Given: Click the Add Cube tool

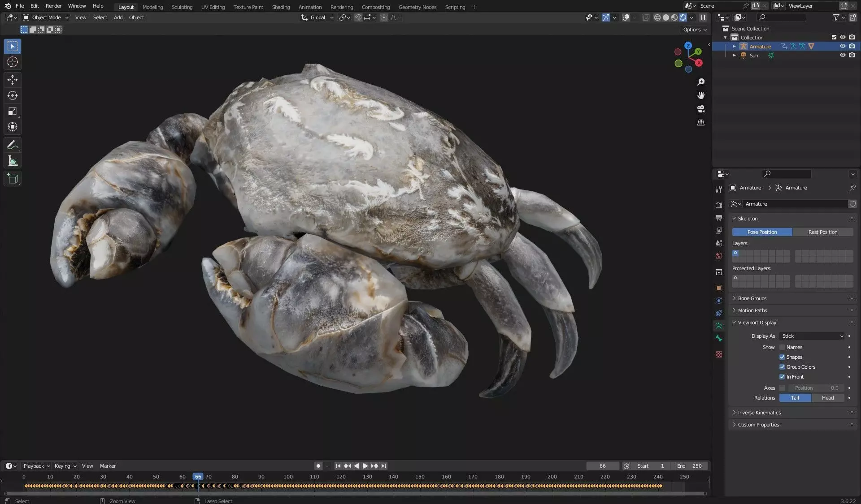Looking at the screenshot, I should [13, 179].
